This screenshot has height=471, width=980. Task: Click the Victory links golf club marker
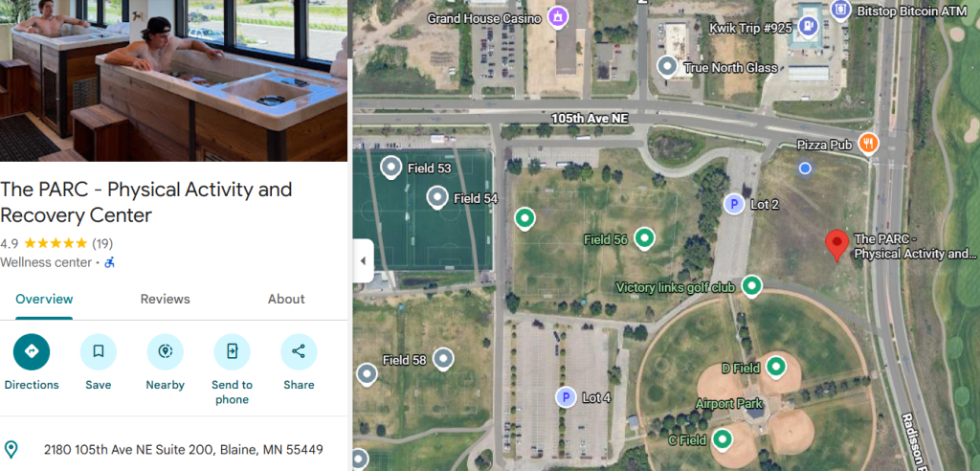751,285
